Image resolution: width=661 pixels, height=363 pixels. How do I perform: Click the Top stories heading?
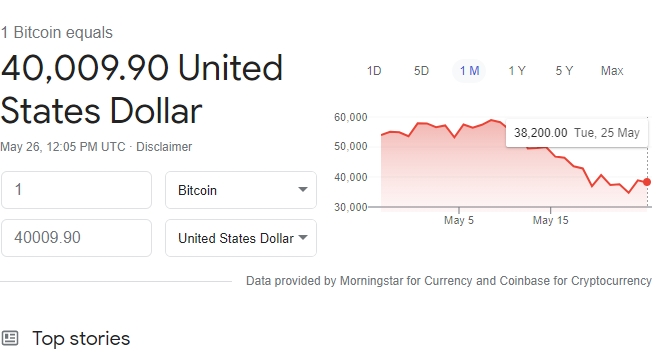81,339
